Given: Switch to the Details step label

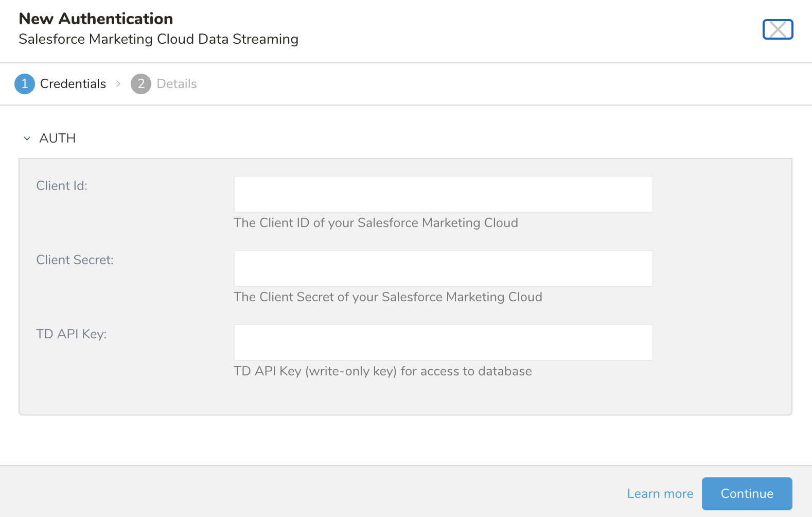Looking at the screenshot, I should [176, 84].
